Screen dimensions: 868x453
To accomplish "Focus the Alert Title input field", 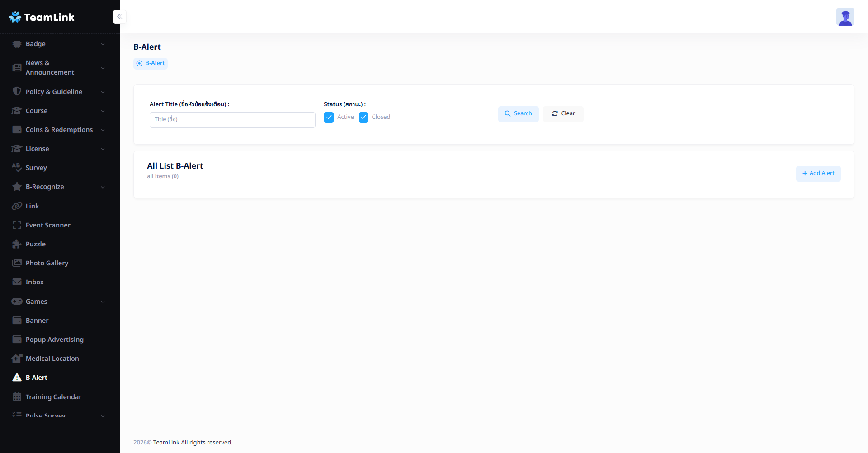I will tap(232, 120).
